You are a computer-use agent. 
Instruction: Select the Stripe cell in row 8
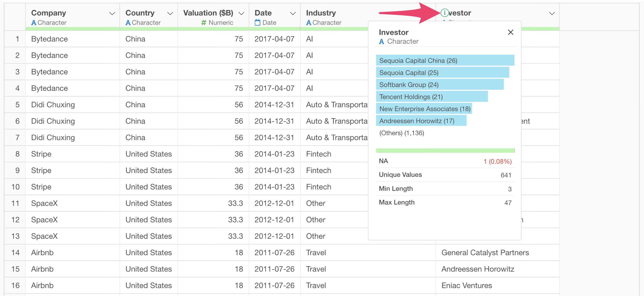coord(72,154)
